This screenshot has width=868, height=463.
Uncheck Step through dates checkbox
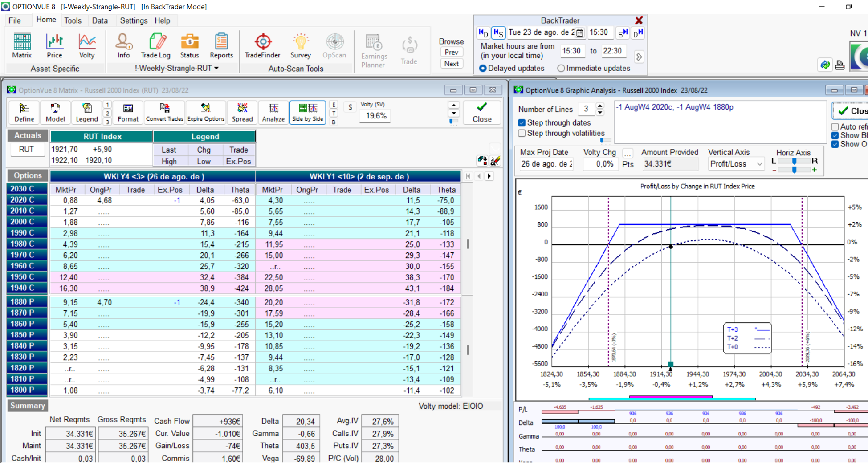[522, 122]
